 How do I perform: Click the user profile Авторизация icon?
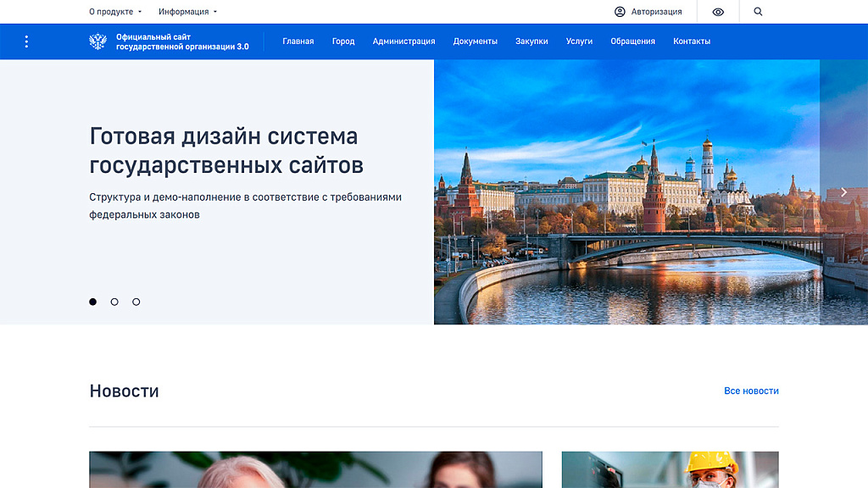[620, 12]
